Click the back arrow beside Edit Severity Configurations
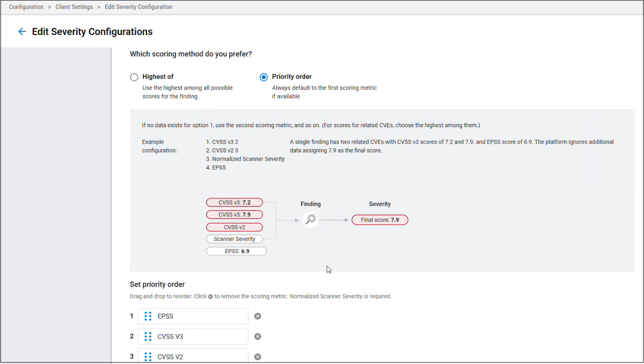 22,32
